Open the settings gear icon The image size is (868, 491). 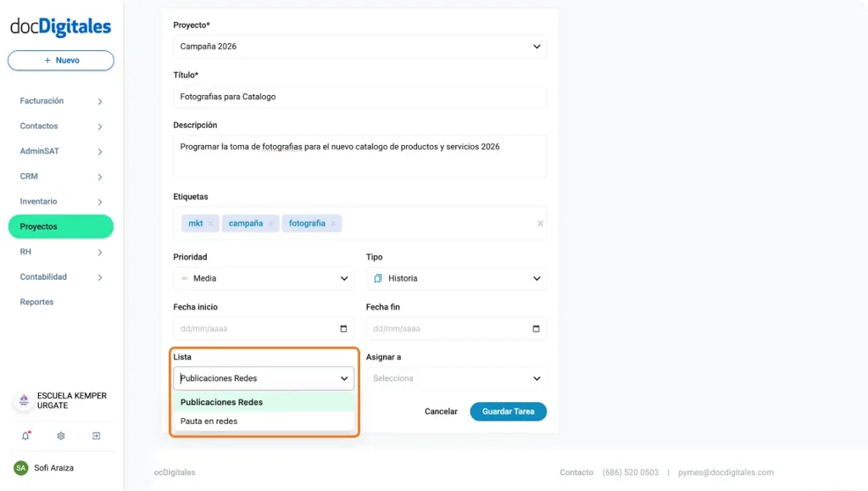tap(60, 435)
